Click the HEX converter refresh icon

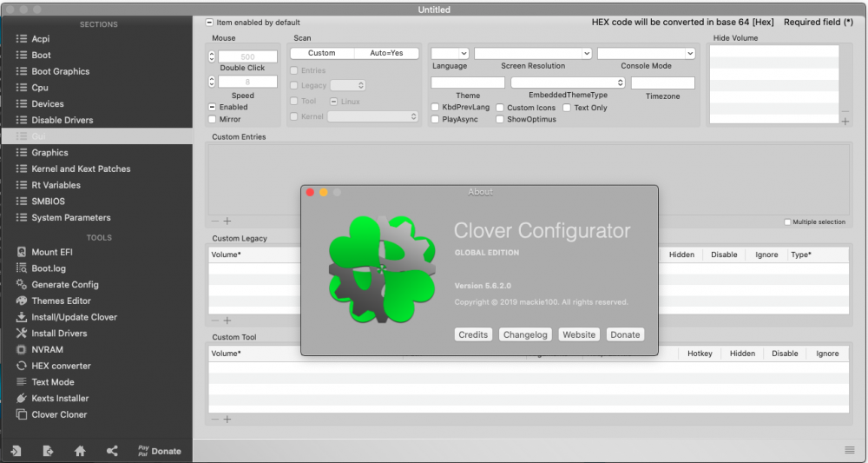pos(22,366)
